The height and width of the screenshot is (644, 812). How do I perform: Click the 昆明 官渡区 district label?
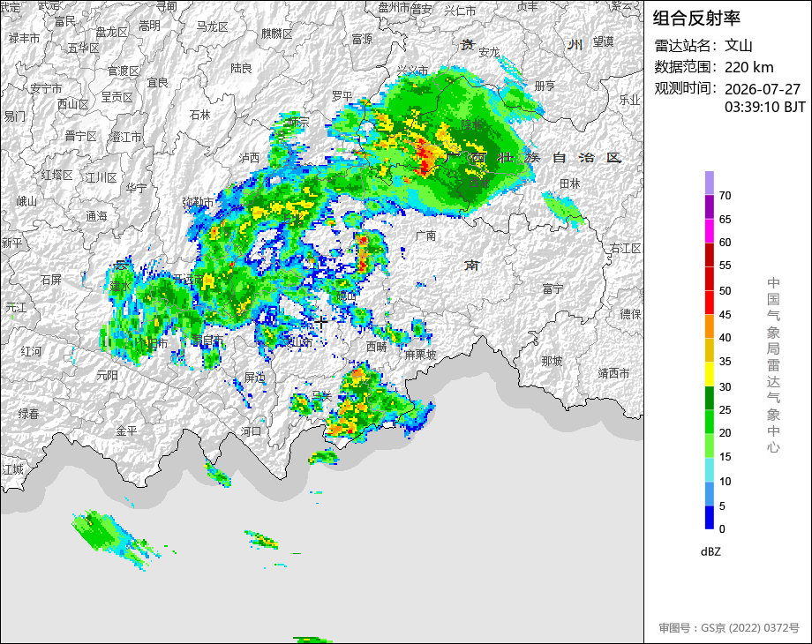[x=124, y=71]
